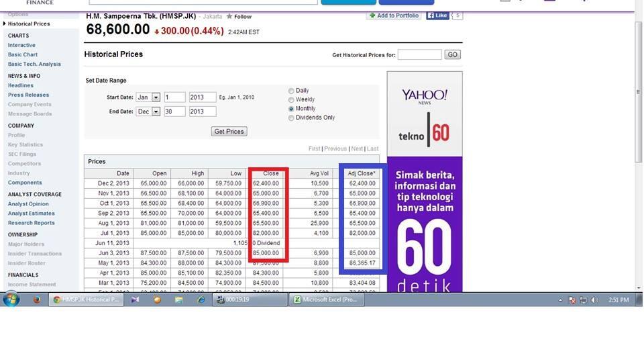
Task: Click the Follow star icon
Action: pos(229,16)
